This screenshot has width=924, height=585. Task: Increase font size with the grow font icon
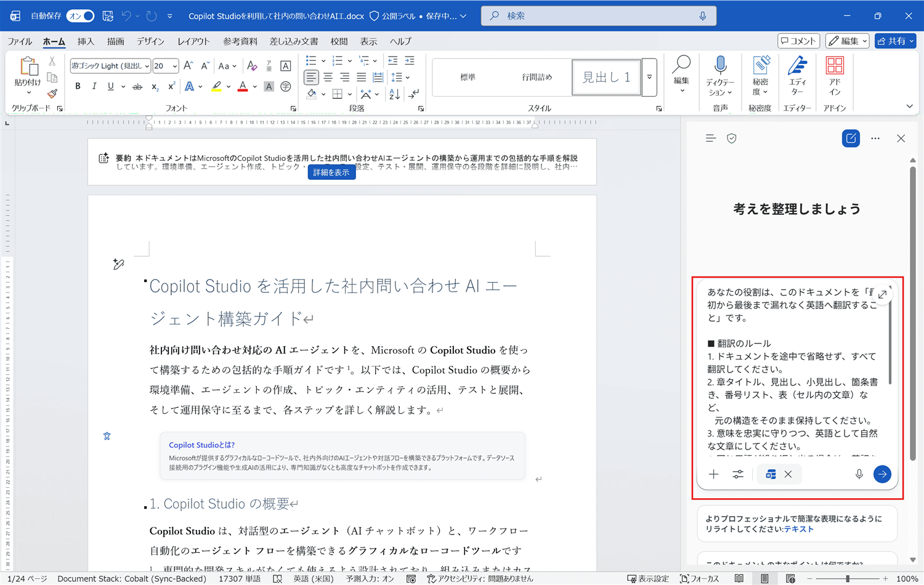(188, 66)
